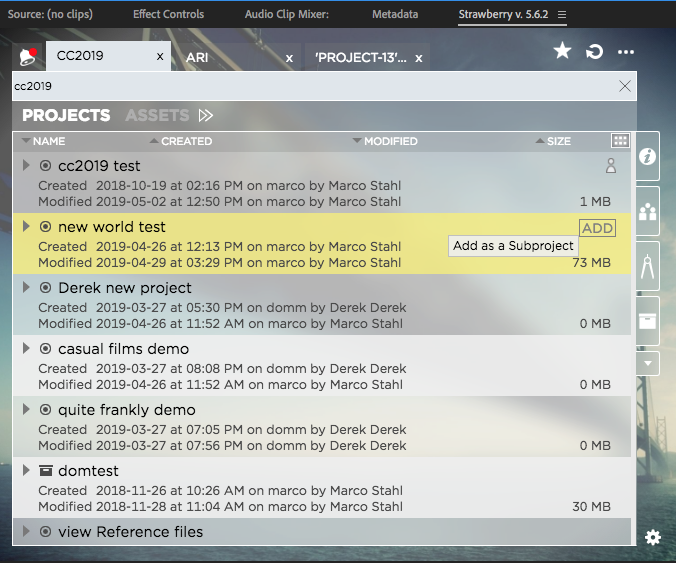This screenshot has height=563, width=676.
Task: Switch to grid view icon
Action: (620, 141)
